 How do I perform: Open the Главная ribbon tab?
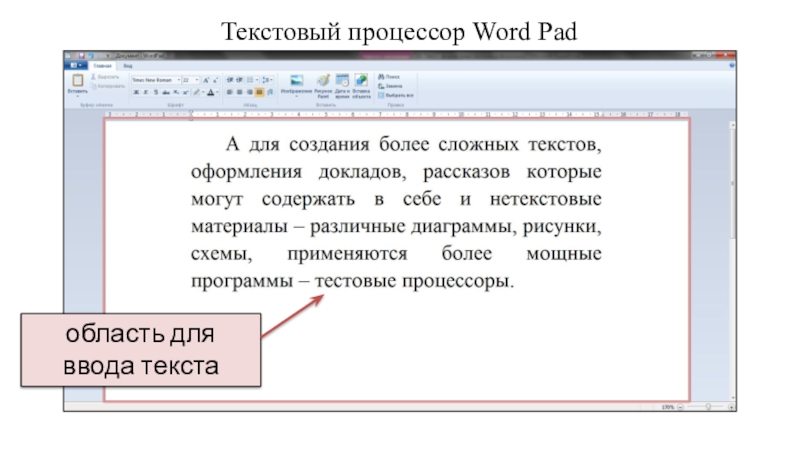[103, 66]
